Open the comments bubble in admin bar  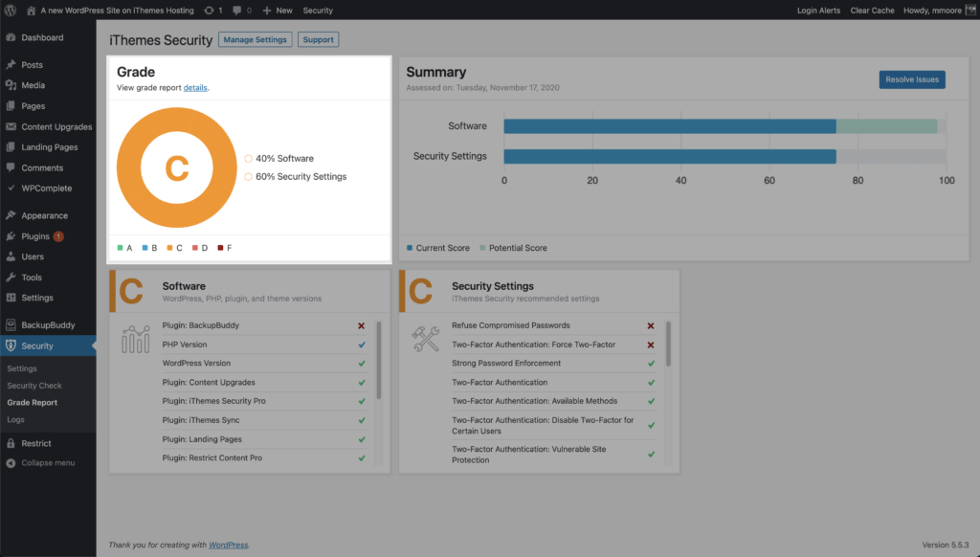click(x=237, y=10)
